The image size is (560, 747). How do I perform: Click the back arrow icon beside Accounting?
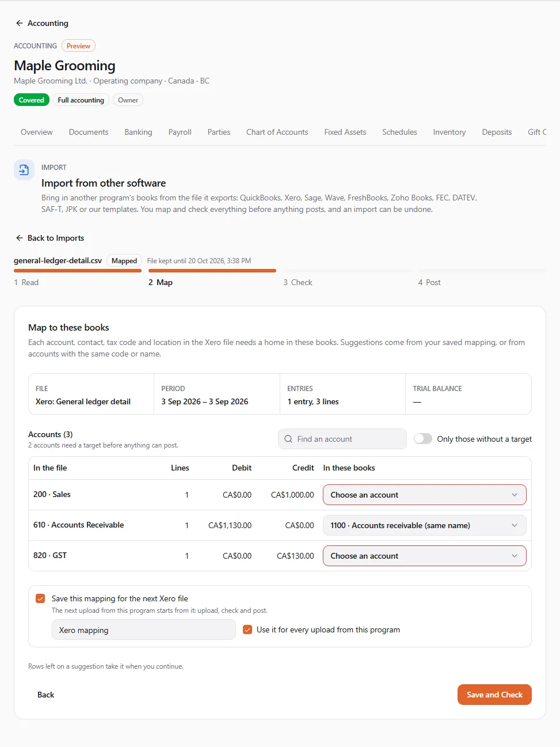click(x=20, y=23)
